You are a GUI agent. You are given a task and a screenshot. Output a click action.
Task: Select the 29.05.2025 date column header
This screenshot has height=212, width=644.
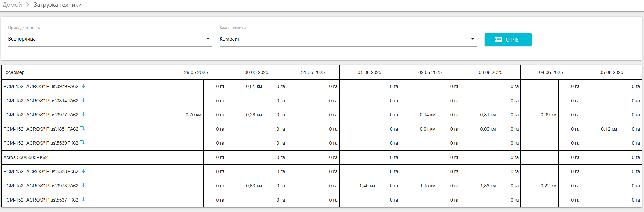point(196,72)
